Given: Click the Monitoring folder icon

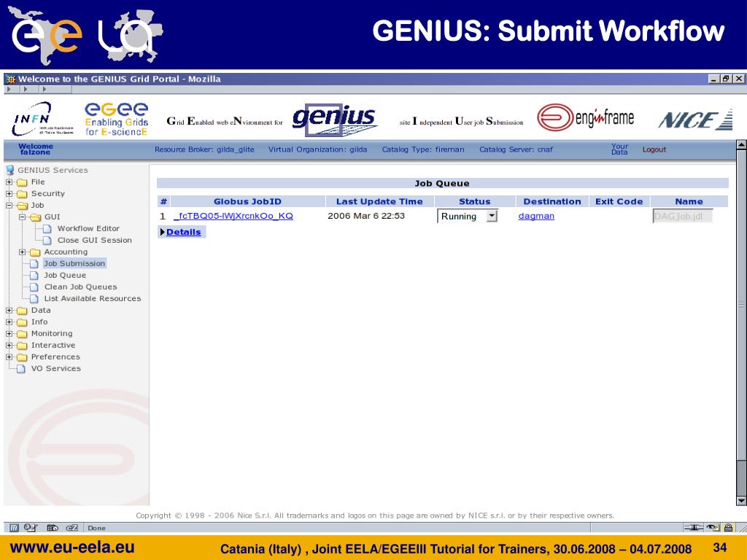Looking at the screenshot, I should click(x=22, y=334).
